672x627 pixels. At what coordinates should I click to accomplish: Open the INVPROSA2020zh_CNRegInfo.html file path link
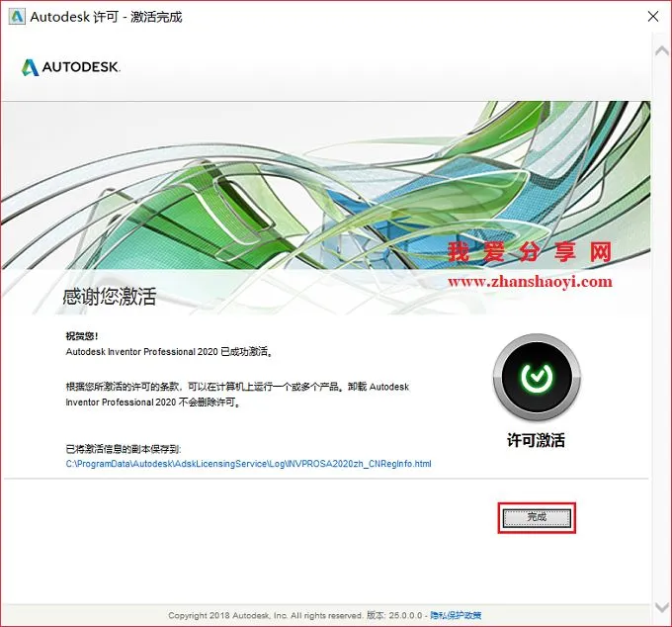249,464
